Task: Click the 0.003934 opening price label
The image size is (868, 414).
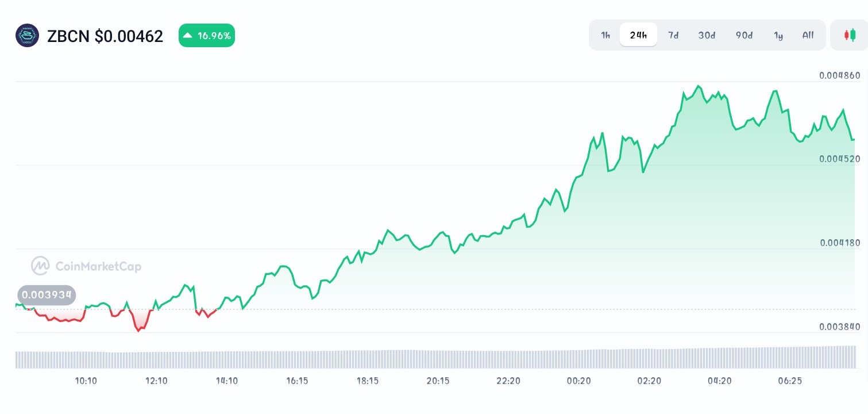Action: click(x=47, y=296)
